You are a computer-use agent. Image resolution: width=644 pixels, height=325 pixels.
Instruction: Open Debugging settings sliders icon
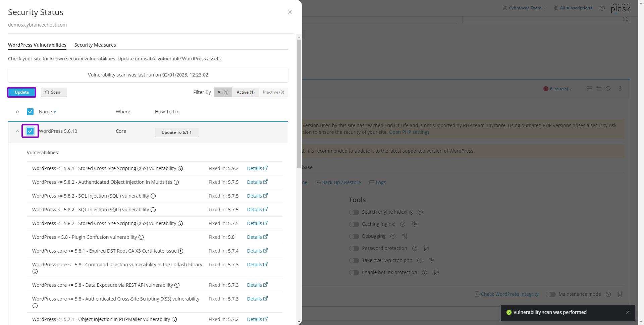tap(405, 236)
